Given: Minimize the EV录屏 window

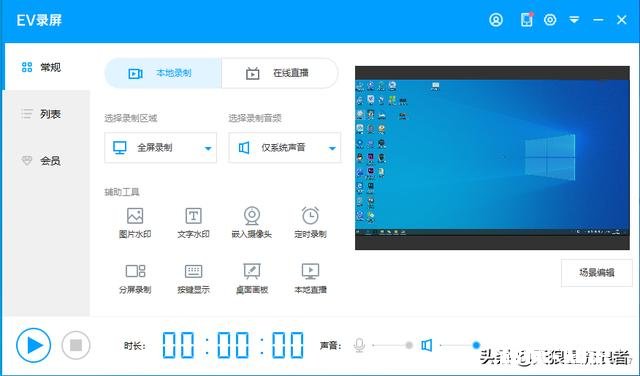Looking at the screenshot, I should pos(598,20).
